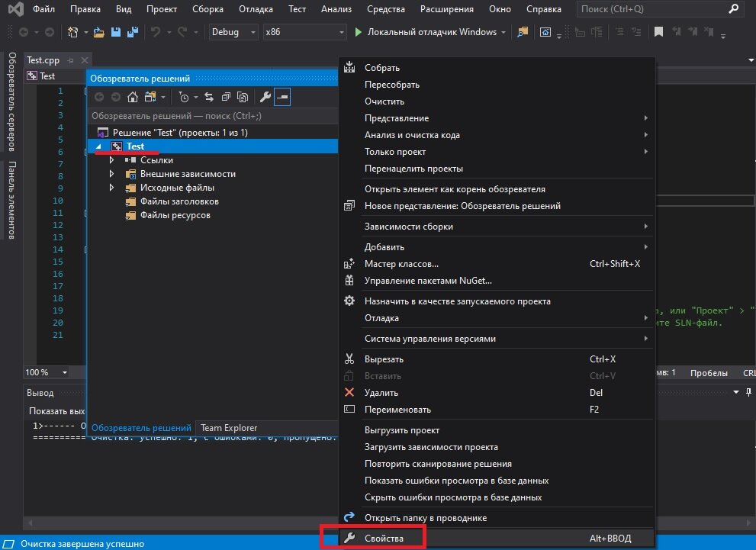Click the Save All icon in main toolbar
Image resolution: width=756 pixels, height=550 pixels.
[132, 33]
